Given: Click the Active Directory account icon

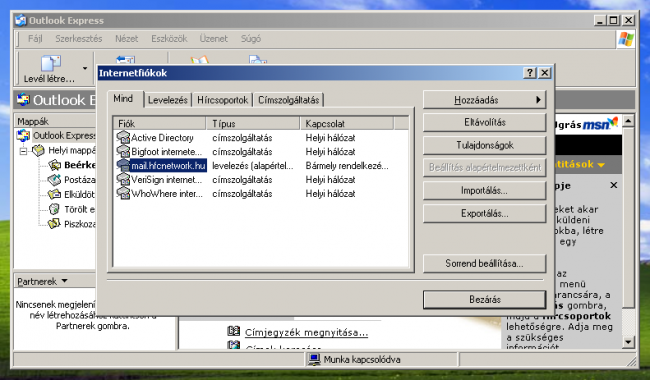Looking at the screenshot, I should point(123,137).
